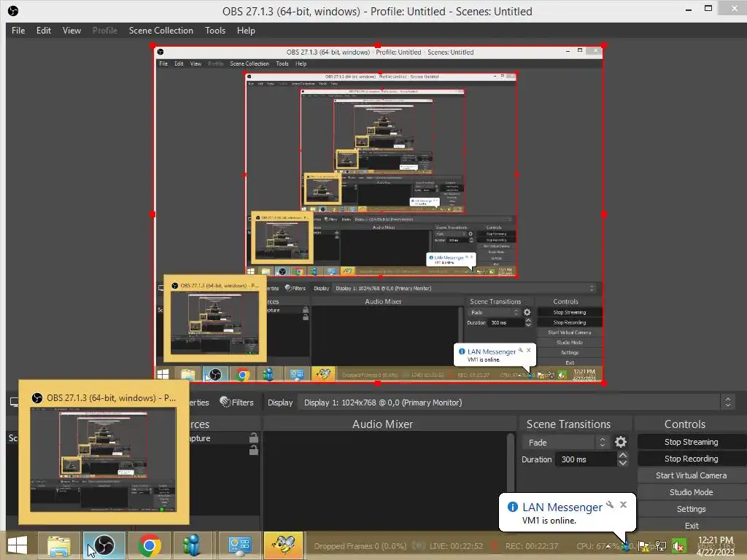
Task: Decrease transition Duration with down arrow
Action: point(623,463)
